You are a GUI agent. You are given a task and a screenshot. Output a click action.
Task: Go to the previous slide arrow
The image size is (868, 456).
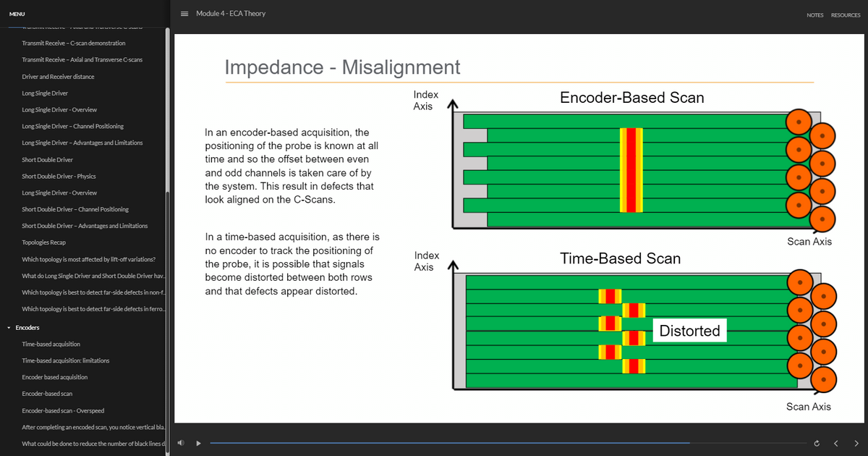click(835, 443)
